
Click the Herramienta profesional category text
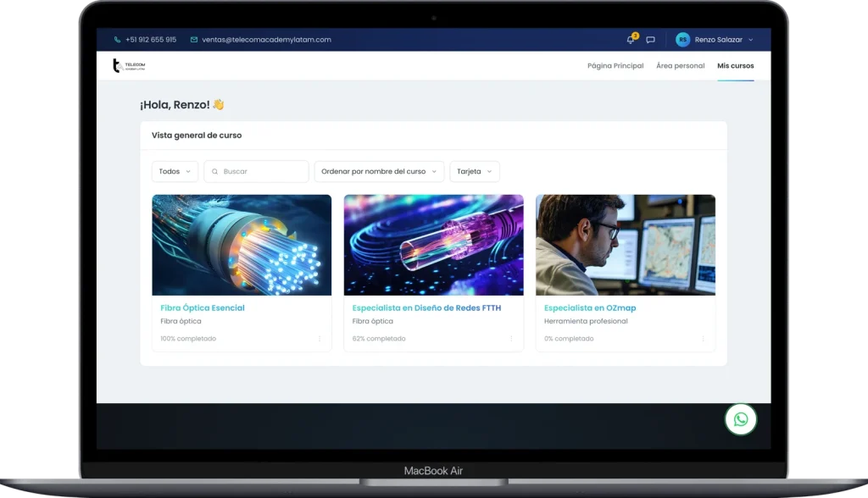(x=586, y=322)
